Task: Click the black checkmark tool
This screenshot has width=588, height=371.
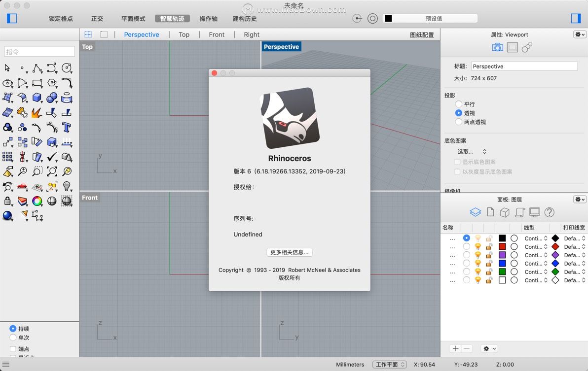Action: (x=52, y=157)
